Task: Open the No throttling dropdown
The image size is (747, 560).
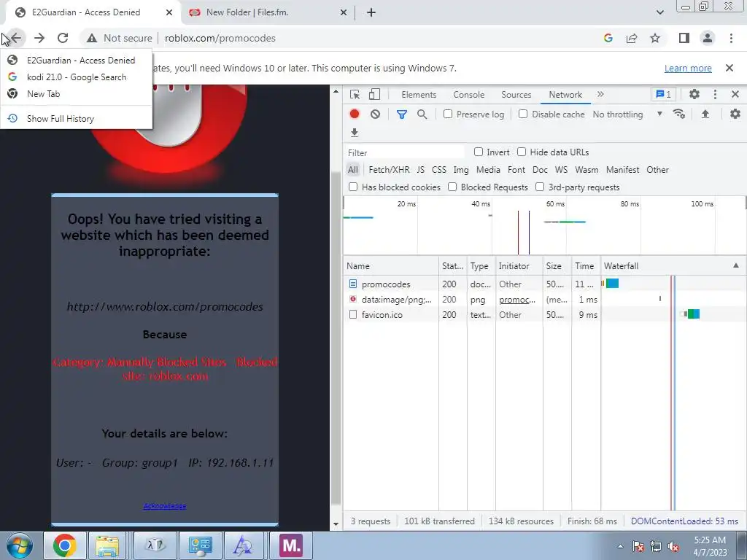Action: pyautogui.click(x=628, y=114)
